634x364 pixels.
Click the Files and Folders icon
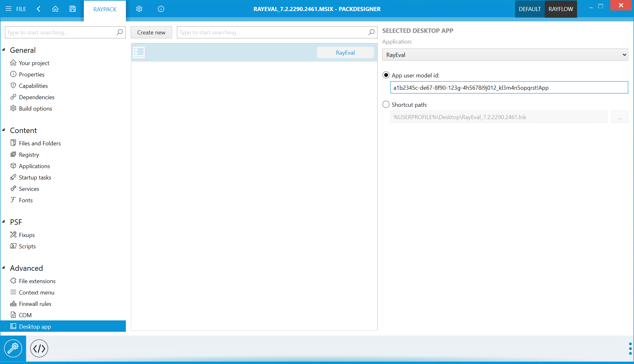[x=14, y=143]
